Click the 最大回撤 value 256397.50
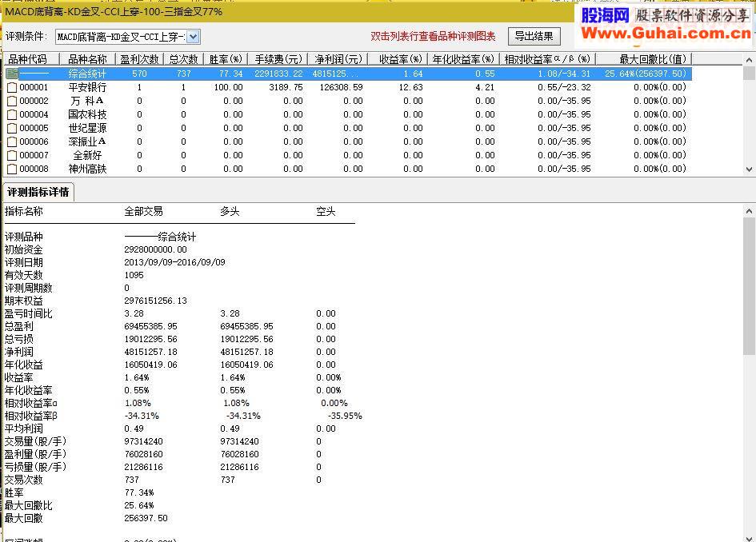The image size is (756, 542). (146, 518)
